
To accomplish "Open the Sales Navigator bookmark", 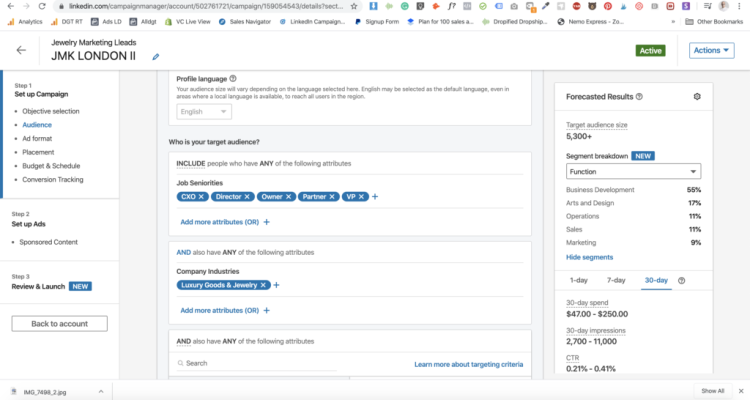I will click(244, 22).
